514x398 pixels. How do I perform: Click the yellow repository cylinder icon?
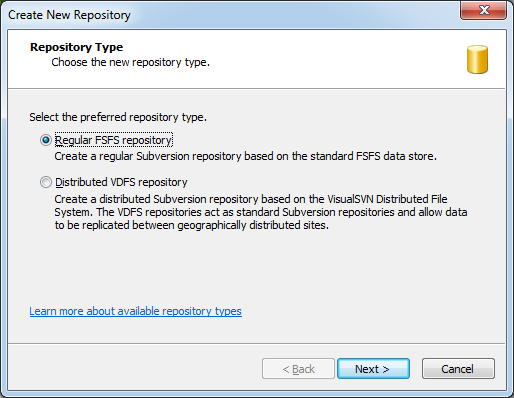pos(477,59)
